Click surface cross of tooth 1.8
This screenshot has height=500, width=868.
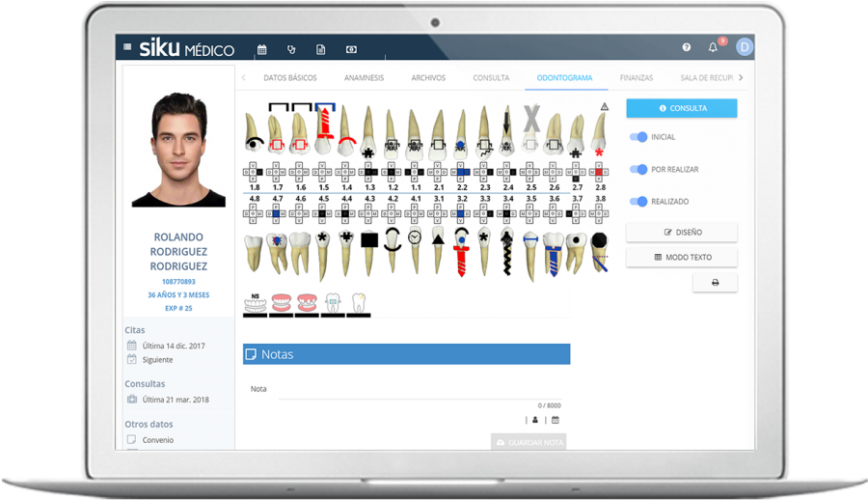tap(253, 173)
